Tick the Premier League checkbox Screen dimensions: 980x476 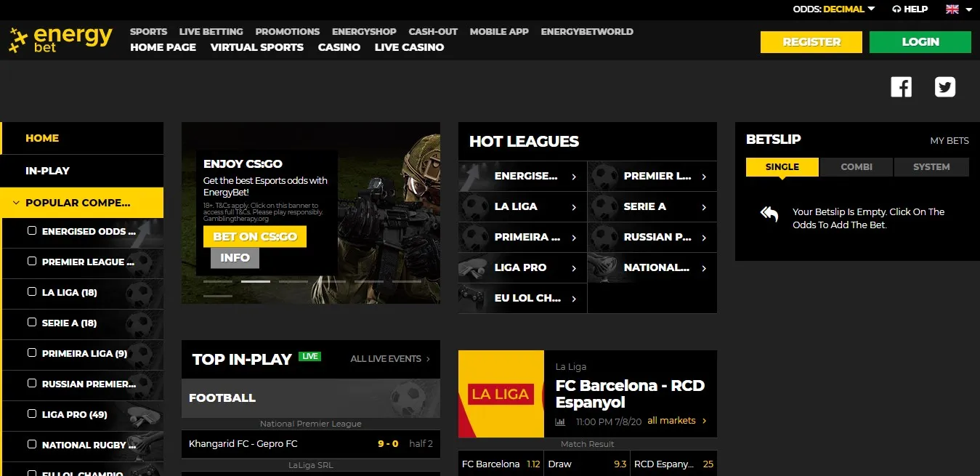(32, 262)
